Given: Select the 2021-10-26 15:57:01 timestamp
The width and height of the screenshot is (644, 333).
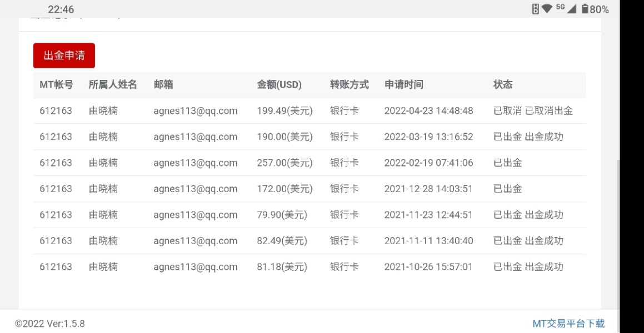Looking at the screenshot, I should (x=428, y=267).
